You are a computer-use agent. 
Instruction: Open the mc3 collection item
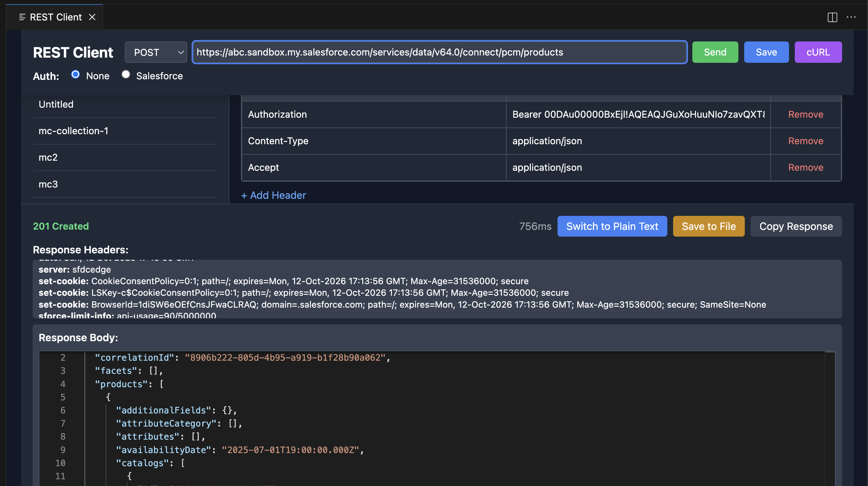click(x=48, y=184)
